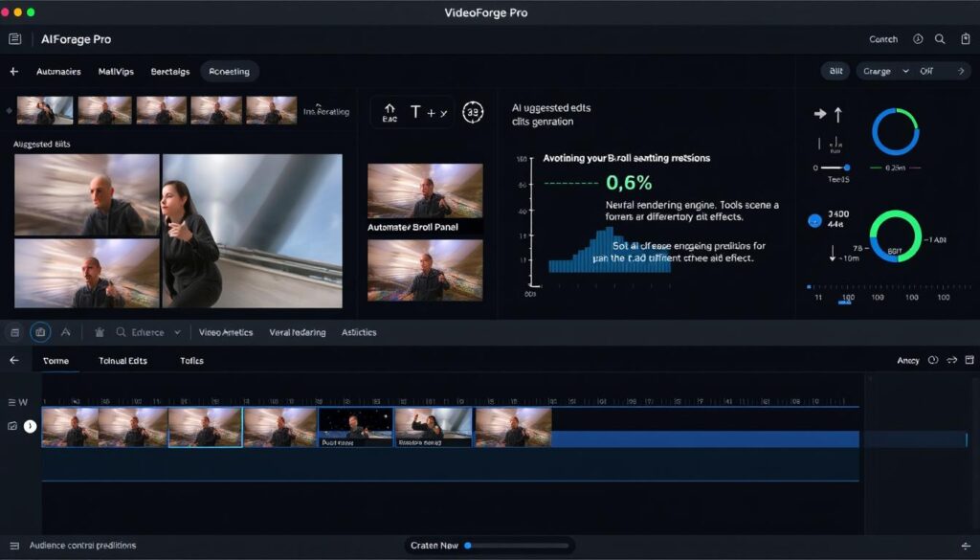Open the Crarge dropdown
The height and width of the screenshot is (560, 980).
point(885,71)
